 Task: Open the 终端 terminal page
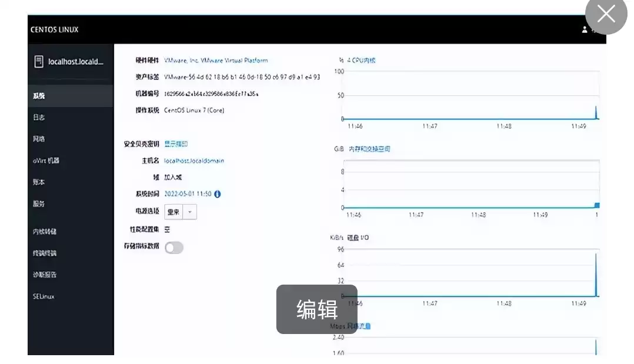pyautogui.click(x=41, y=253)
